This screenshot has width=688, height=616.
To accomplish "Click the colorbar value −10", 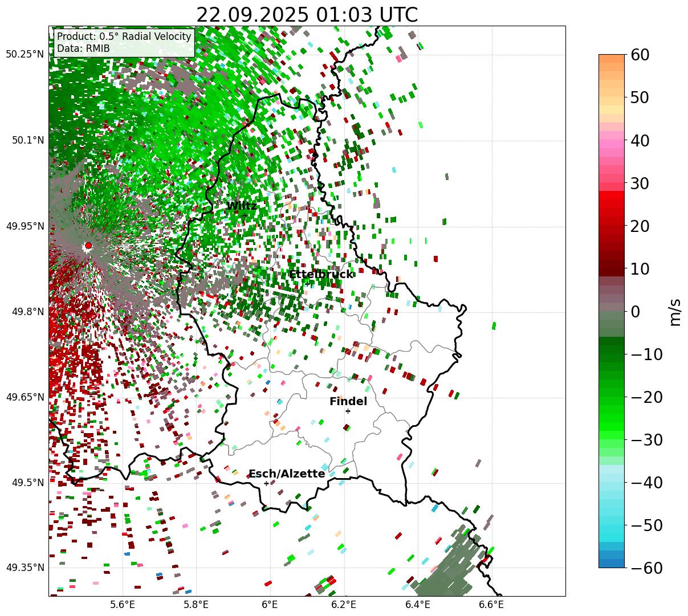I will click(646, 354).
